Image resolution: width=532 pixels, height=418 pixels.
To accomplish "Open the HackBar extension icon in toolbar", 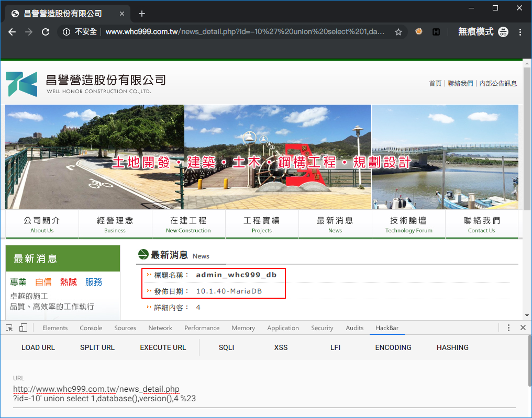I will tap(436, 32).
